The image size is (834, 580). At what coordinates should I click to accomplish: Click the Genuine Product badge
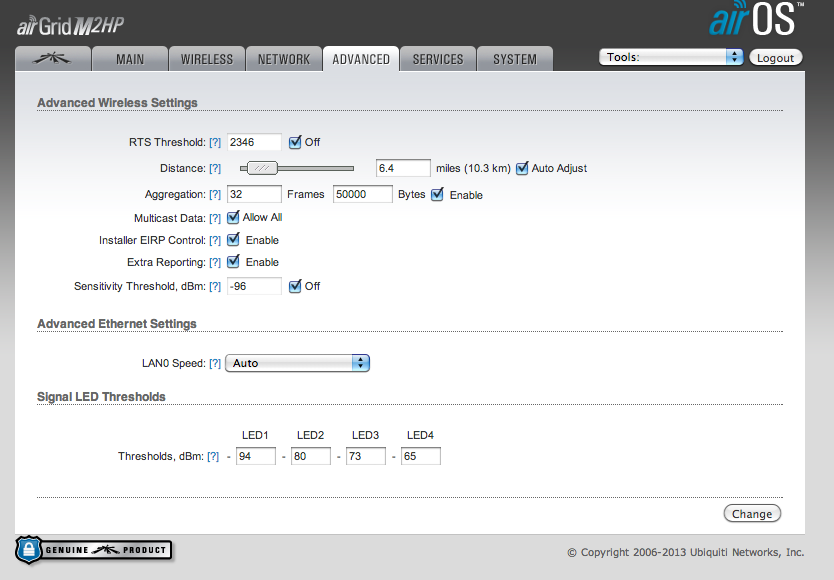pos(94,550)
